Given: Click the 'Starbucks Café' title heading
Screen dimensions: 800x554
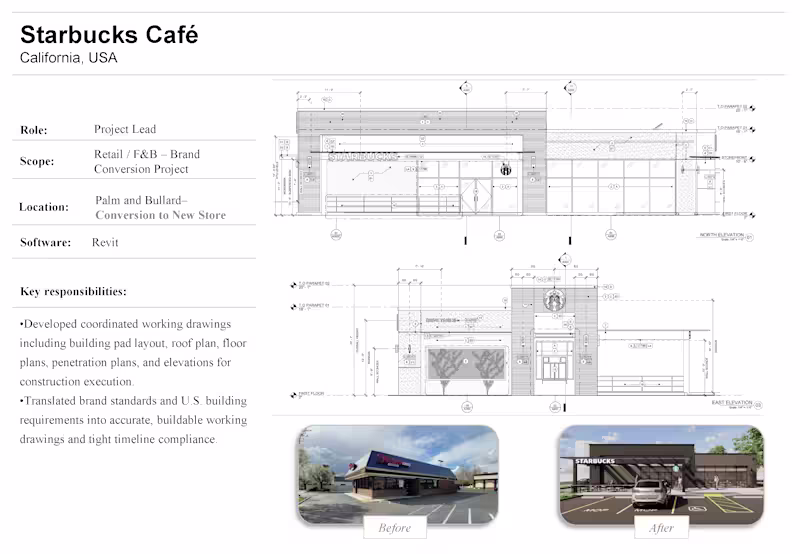Looking at the screenshot, I should pyautogui.click(x=109, y=35).
